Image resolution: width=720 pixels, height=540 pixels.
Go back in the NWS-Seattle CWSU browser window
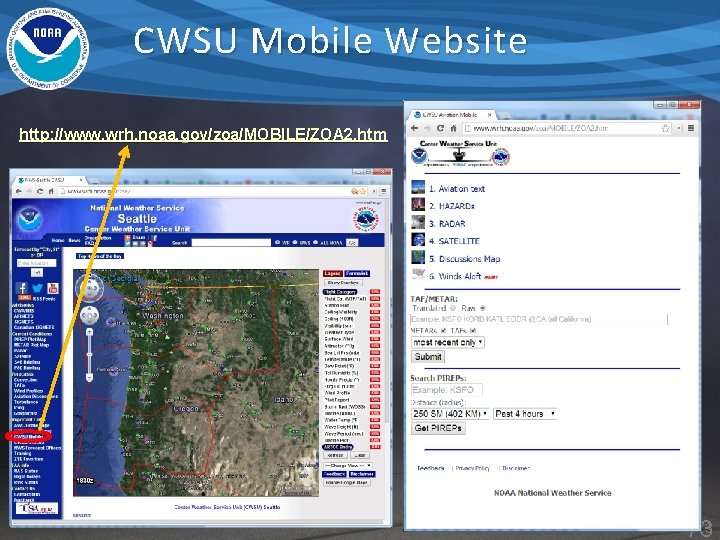[x=18, y=191]
